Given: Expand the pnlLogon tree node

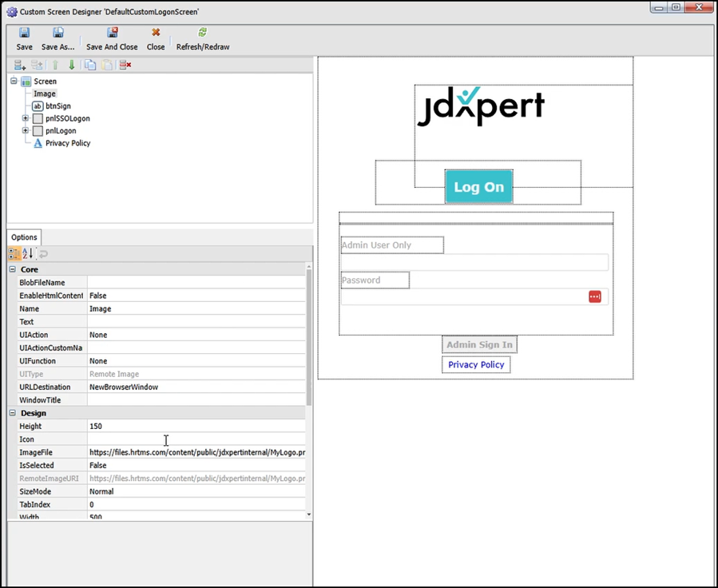Looking at the screenshot, I should (26, 131).
